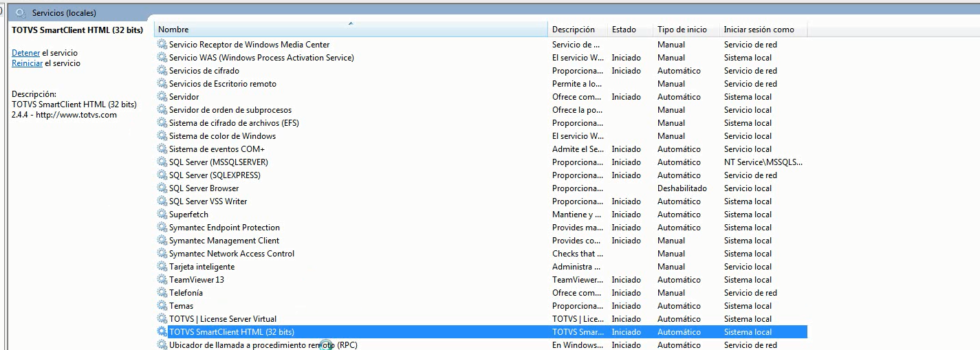
Task: Select the Superfetch service name
Action: tap(188, 215)
